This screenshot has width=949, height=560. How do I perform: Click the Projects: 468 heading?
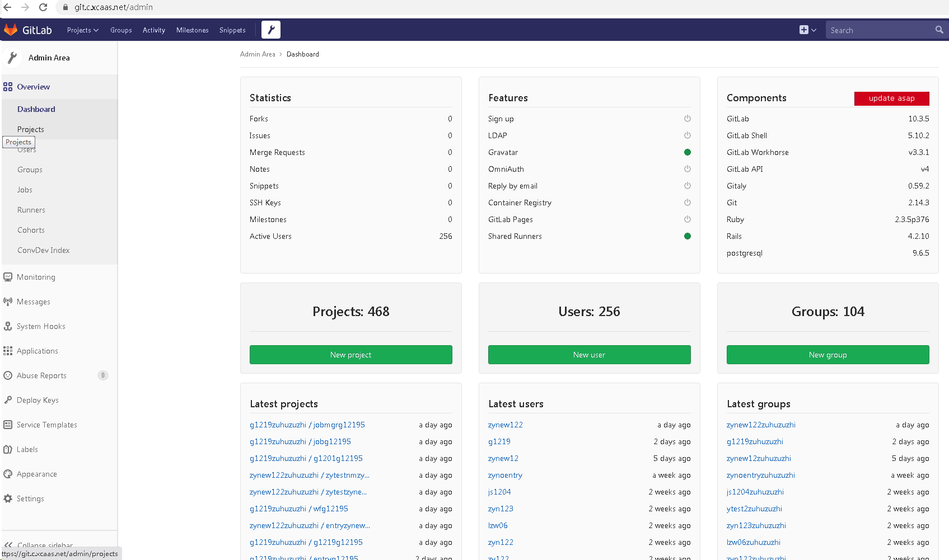(351, 312)
